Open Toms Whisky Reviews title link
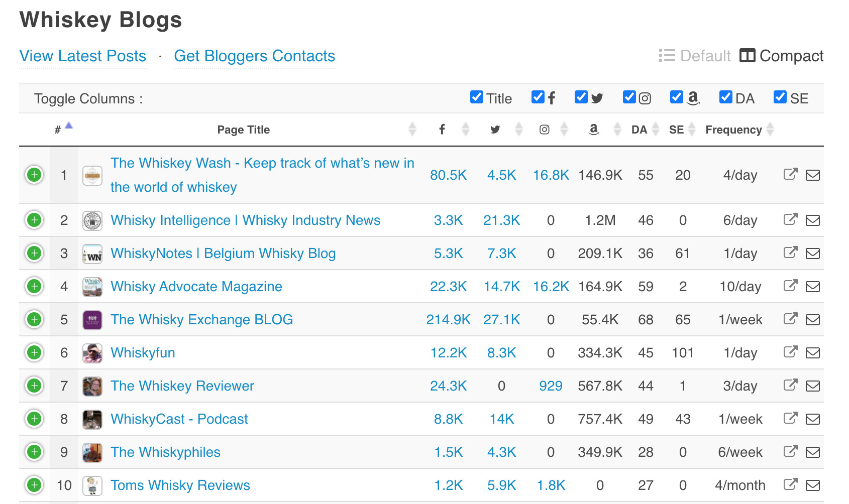849x504 pixels. 180,485
